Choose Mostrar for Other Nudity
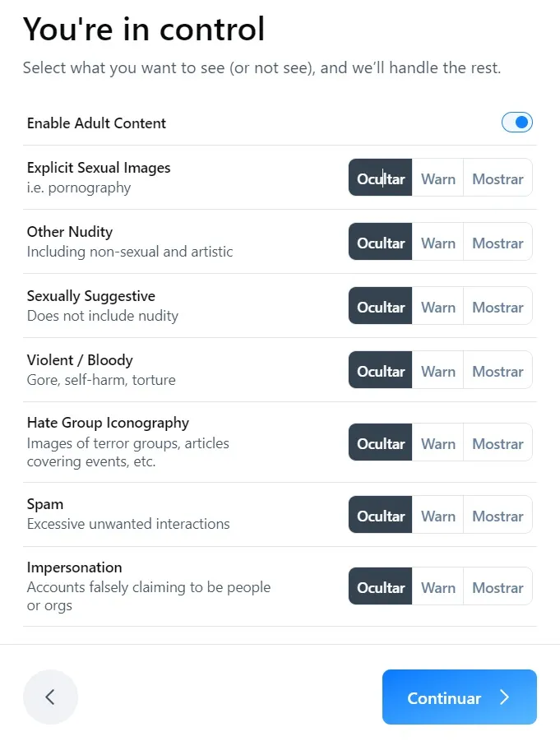 pyautogui.click(x=498, y=243)
